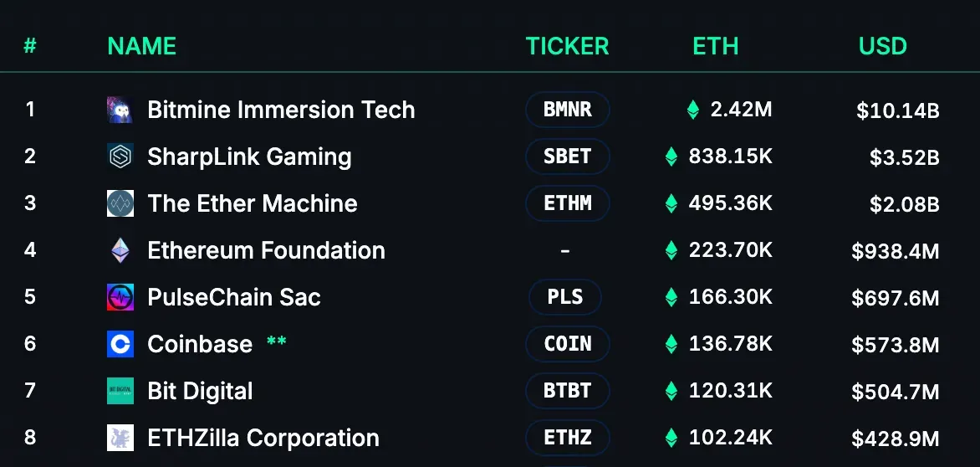Select the PLS ticker pill
This screenshot has width=980, height=467.
click(565, 297)
